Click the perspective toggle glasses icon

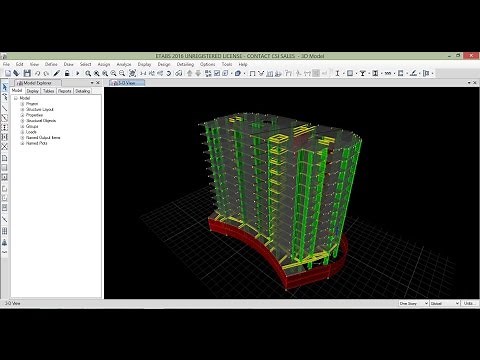pyautogui.click(x=179, y=73)
